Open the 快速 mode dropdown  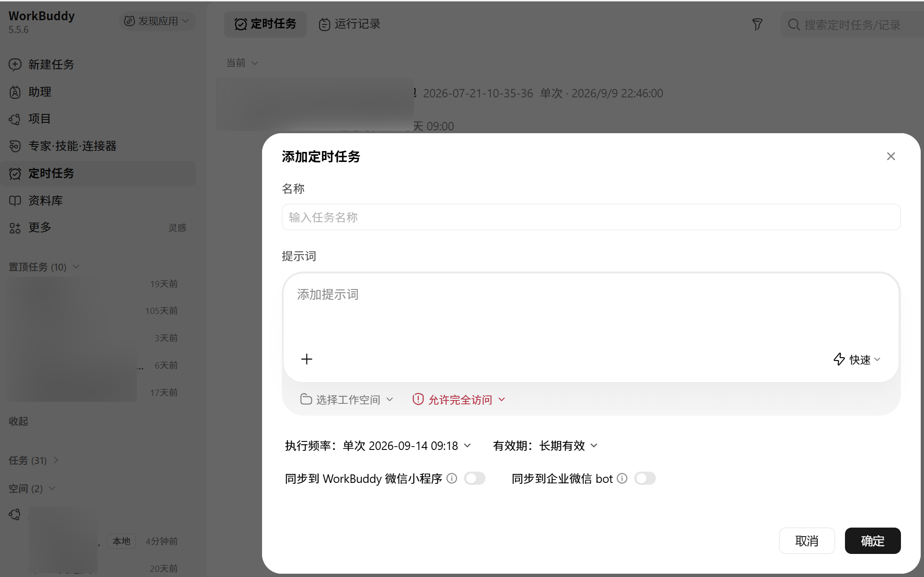857,360
